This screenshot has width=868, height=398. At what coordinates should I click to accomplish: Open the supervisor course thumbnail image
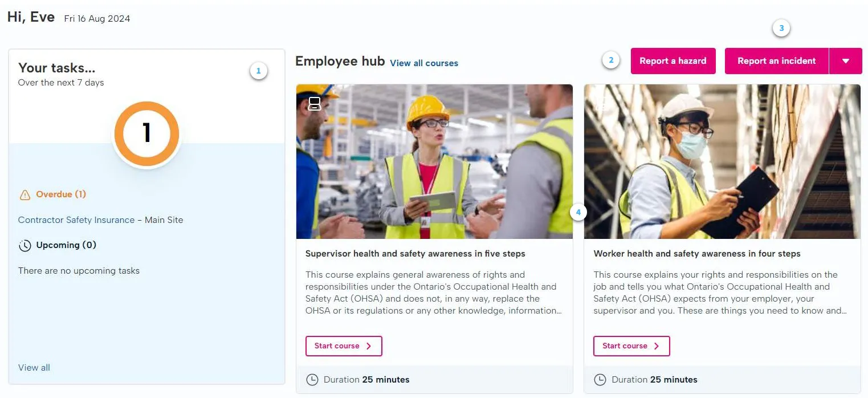[x=434, y=161]
